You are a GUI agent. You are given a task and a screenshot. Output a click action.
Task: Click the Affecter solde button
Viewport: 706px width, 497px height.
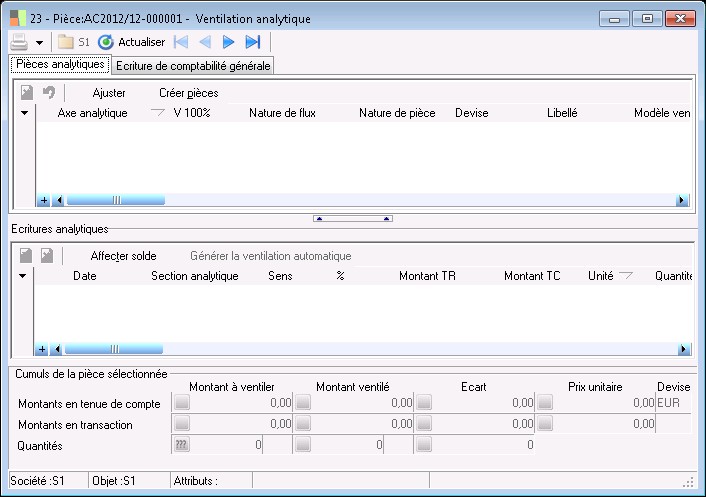(x=124, y=256)
